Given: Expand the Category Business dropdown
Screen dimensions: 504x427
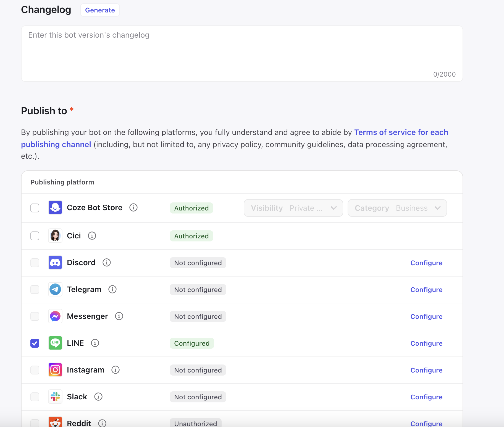Looking at the screenshot, I should click(x=397, y=208).
